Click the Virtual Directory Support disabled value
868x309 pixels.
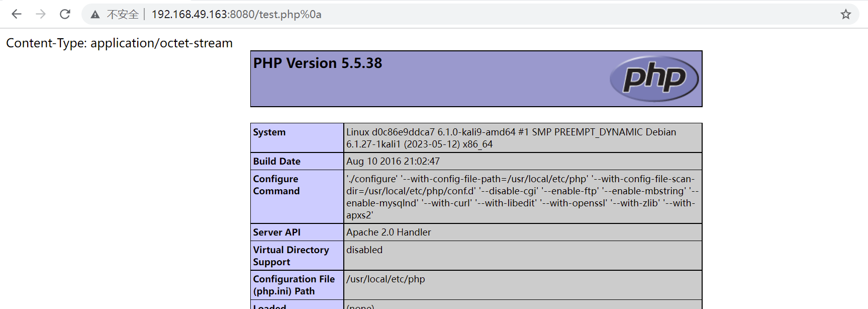click(x=364, y=250)
